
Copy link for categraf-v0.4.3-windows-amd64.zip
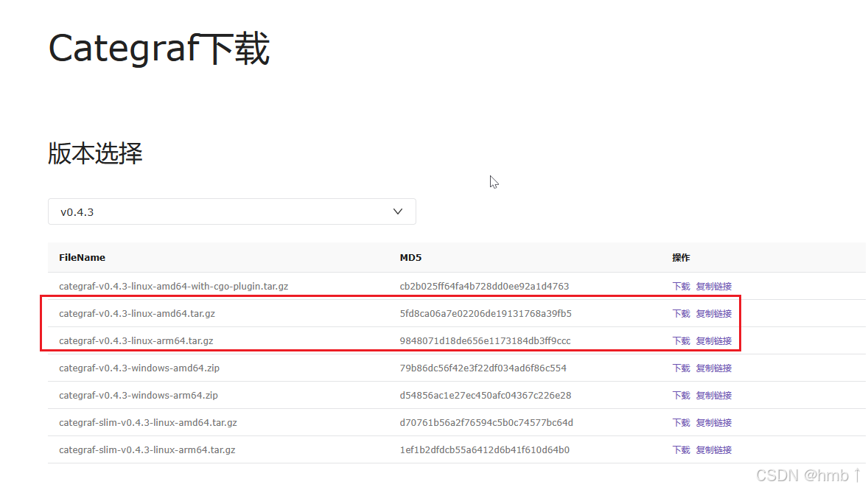(x=713, y=368)
